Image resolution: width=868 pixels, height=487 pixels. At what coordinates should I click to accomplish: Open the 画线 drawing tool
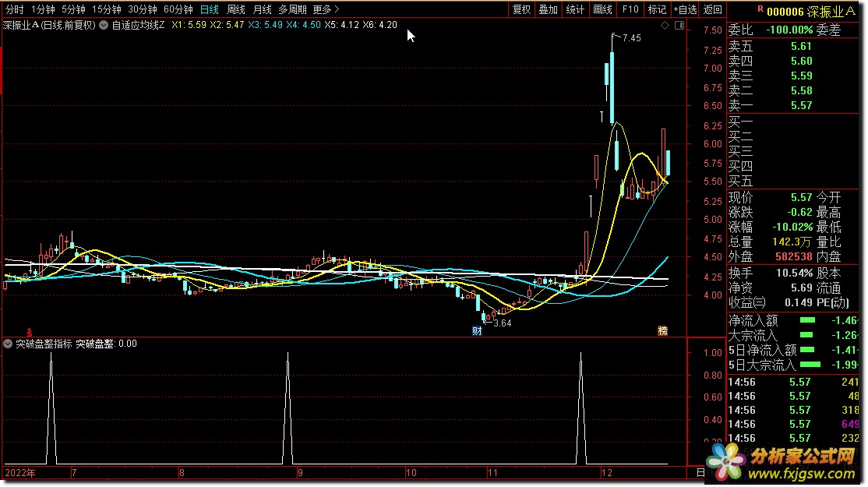click(x=602, y=9)
